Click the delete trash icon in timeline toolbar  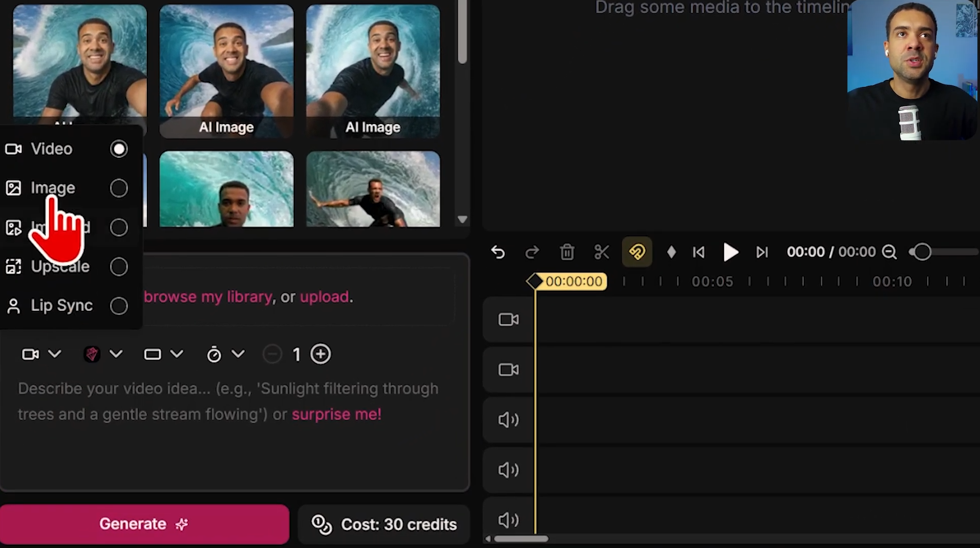tap(567, 252)
